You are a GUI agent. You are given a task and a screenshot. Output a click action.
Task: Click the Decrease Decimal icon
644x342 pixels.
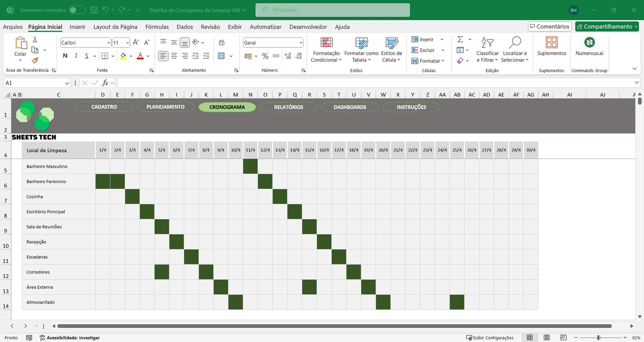pos(299,56)
